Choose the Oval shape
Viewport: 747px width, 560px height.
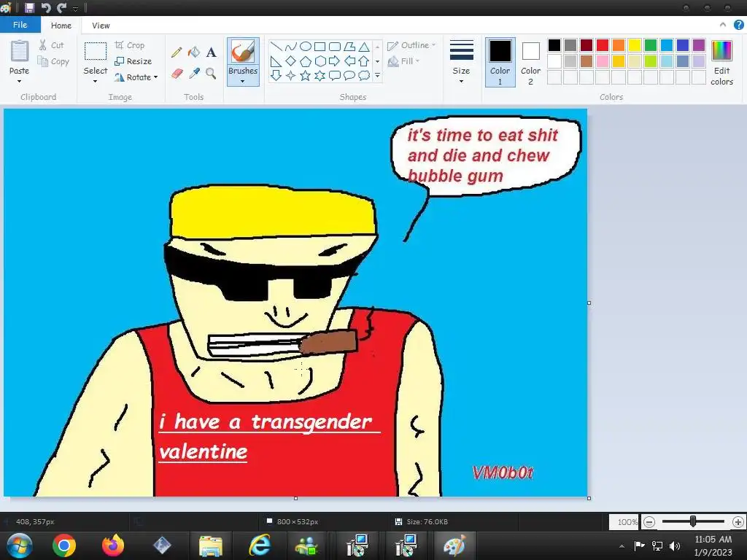[306, 46]
